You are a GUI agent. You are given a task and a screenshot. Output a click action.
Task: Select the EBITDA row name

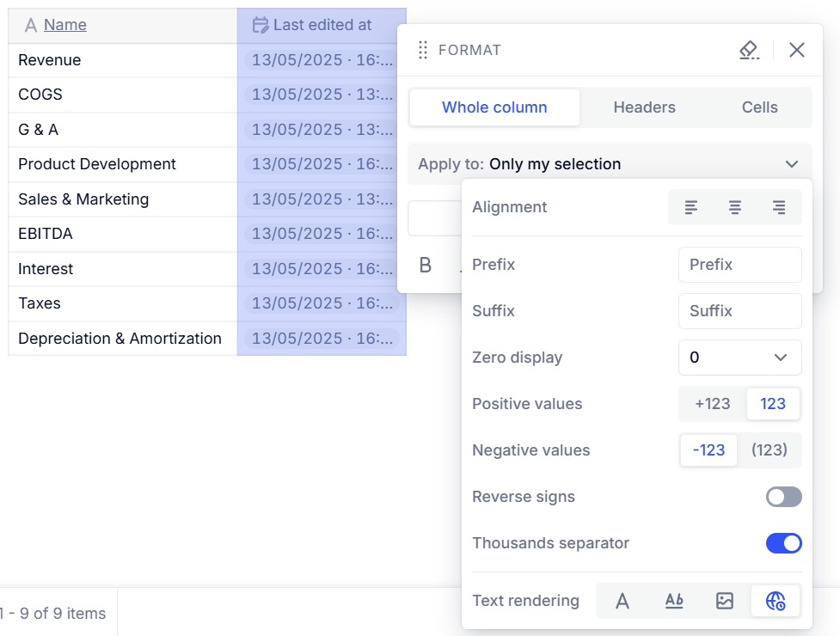45,234
